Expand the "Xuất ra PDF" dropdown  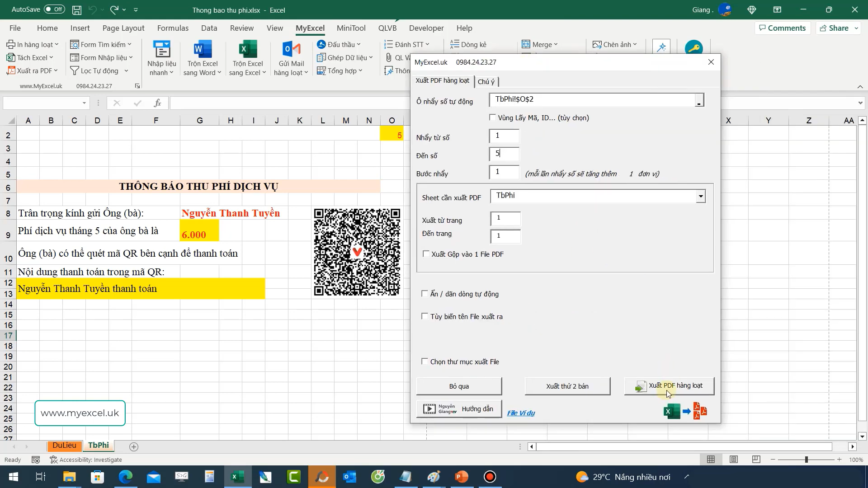(56, 70)
